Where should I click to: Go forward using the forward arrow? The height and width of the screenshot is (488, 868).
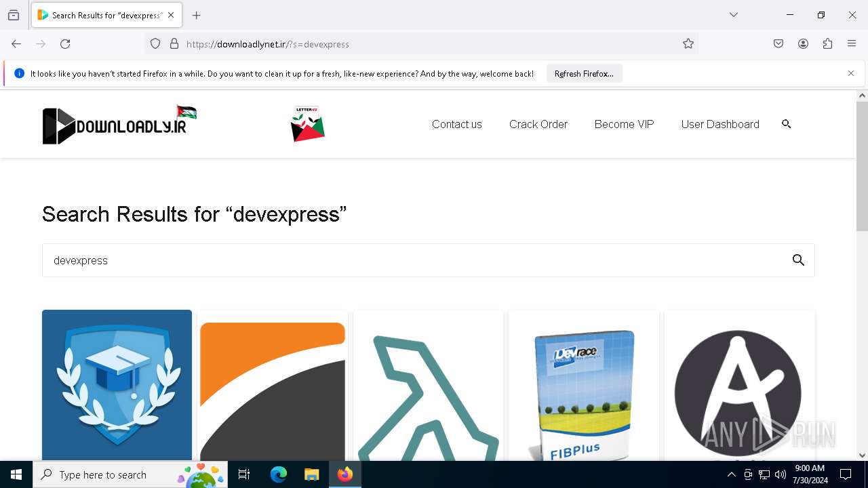point(41,44)
